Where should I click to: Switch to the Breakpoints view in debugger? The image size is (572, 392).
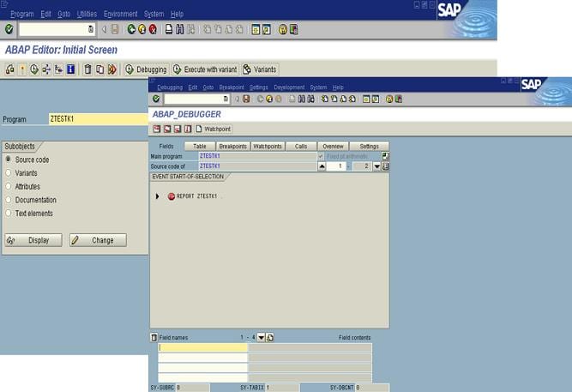(232, 146)
